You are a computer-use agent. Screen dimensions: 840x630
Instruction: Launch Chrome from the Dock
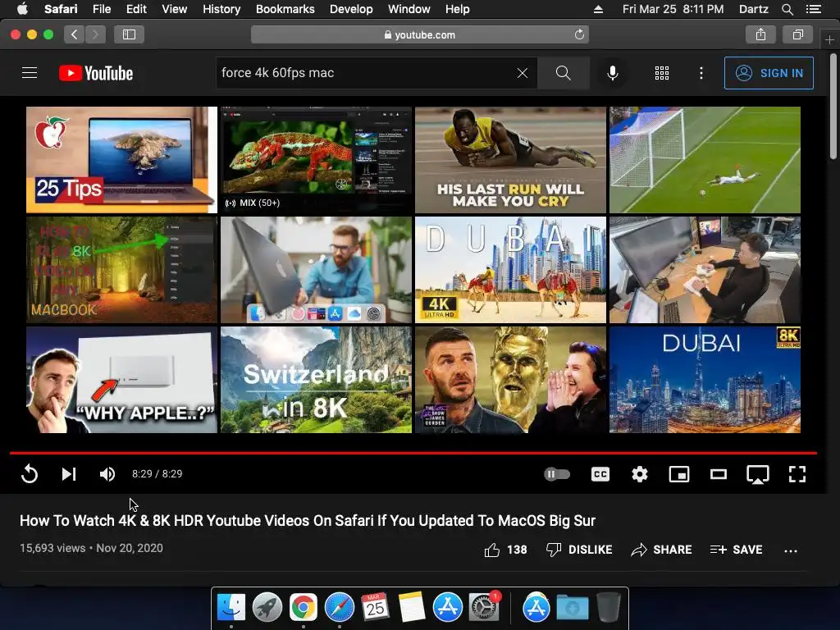(x=304, y=608)
